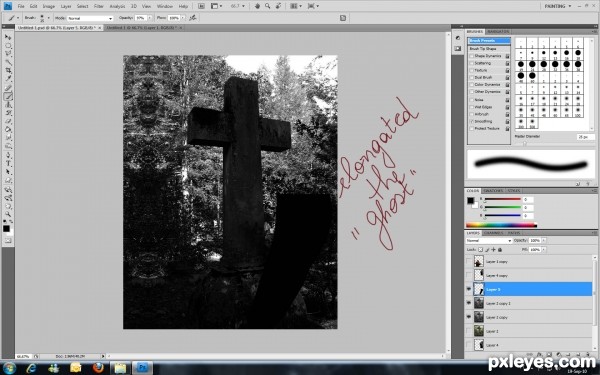This screenshot has width=600, height=375.
Task: Open the layer Opacity arrow in Layers panel
Action: tap(544, 241)
